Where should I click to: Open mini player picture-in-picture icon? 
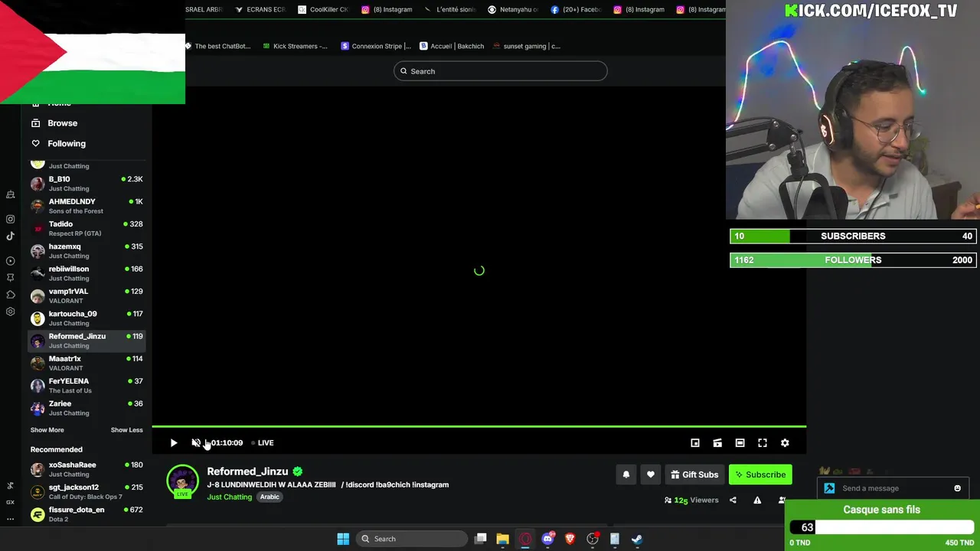coord(695,443)
